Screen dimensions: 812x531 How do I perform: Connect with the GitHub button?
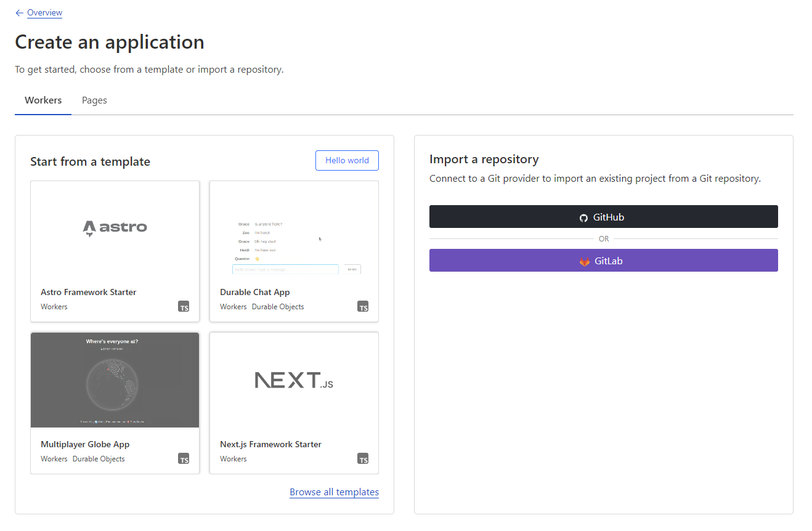click(604, 217)
